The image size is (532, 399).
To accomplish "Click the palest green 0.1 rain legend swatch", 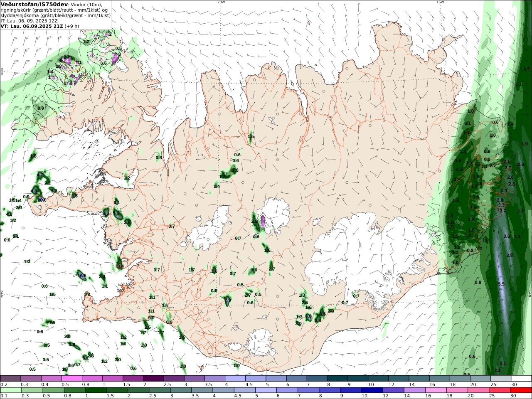I will pyautogui.click(x=11, y=390).
